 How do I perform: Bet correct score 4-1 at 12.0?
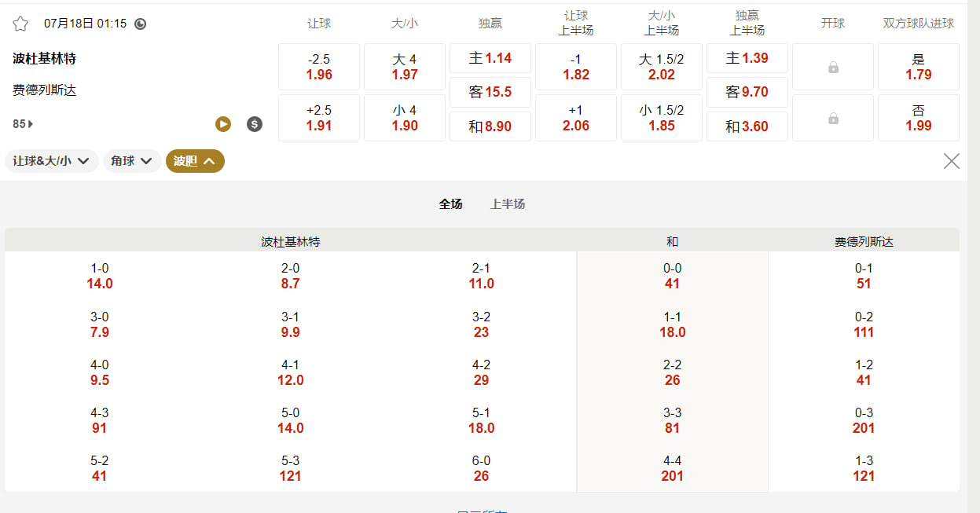(x=290, y=372)
